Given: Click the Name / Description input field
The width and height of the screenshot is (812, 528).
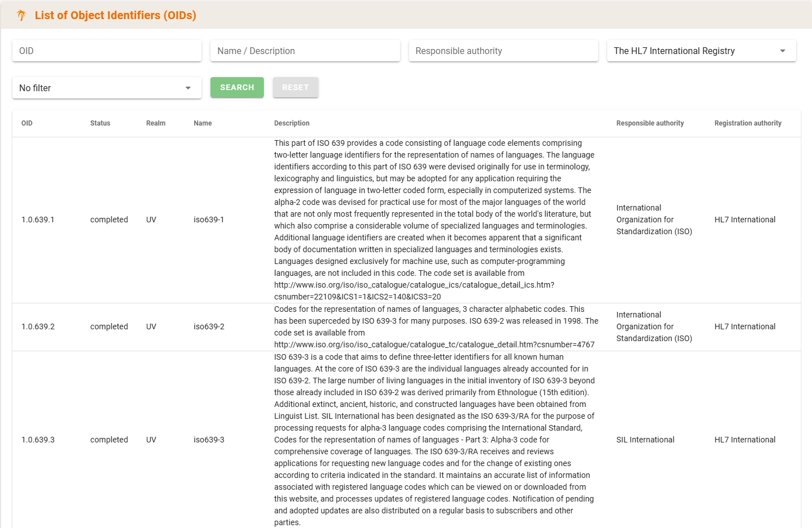Looking at the screenshot, I should pos(304,51).
